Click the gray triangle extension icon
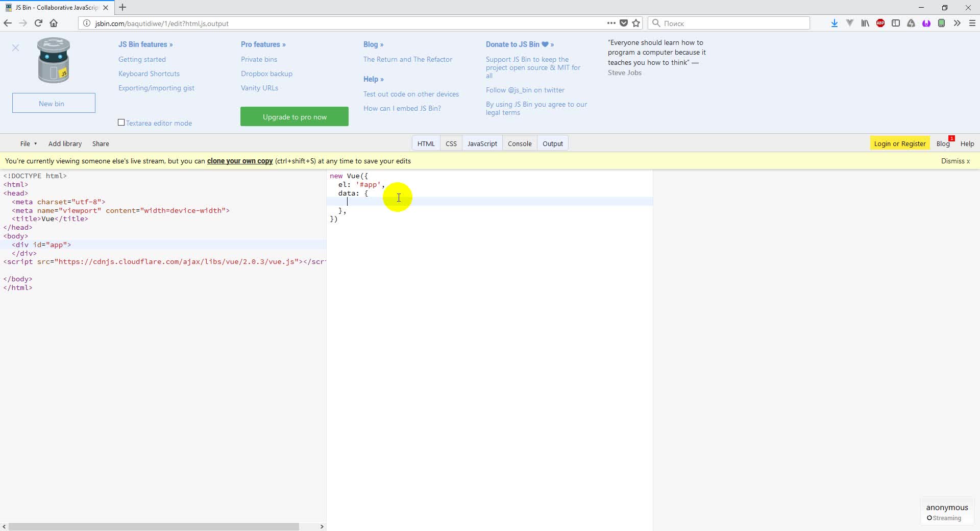Viewport: 980px width, 531px height. (911, 23)
